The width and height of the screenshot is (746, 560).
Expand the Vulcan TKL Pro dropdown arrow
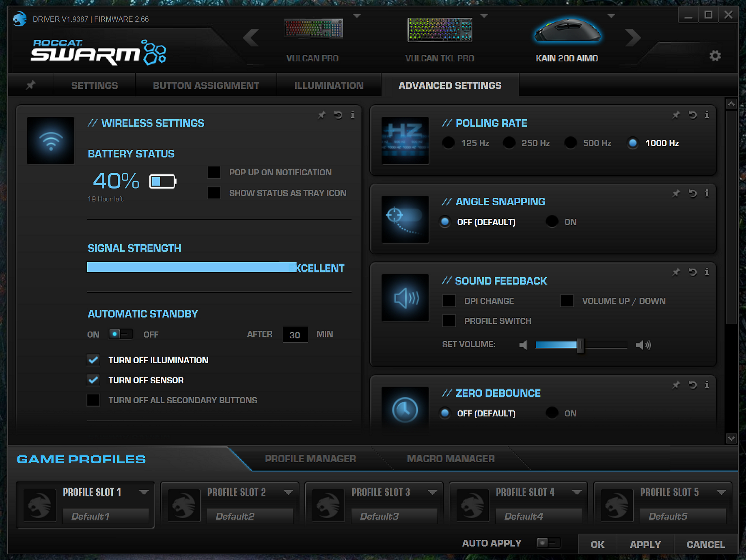(484, 16)
